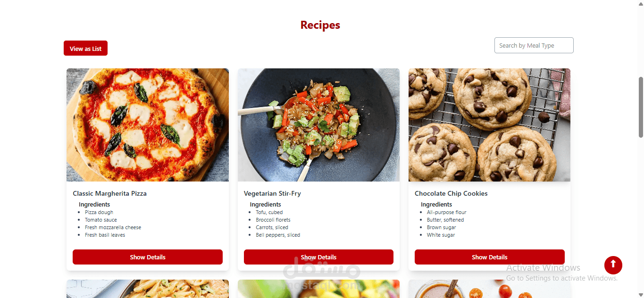Open the mango salad photo in bottom row
The image size is (644, 298).
coord(318,289)
